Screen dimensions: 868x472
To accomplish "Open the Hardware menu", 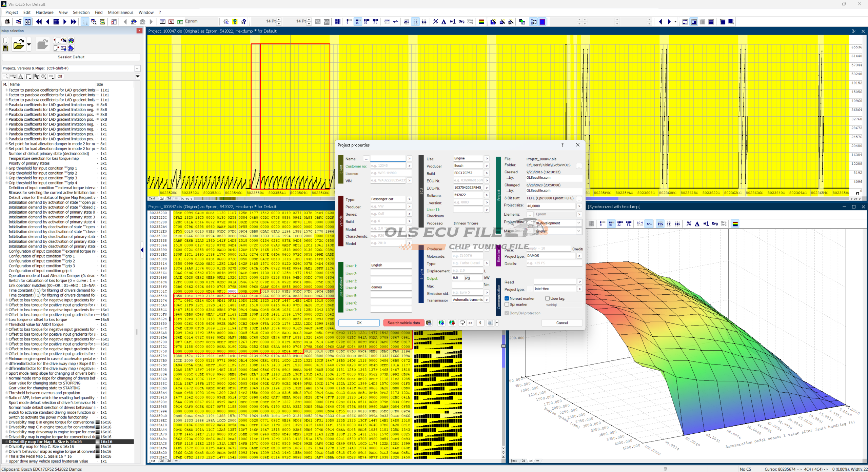I will pos(44,12).
